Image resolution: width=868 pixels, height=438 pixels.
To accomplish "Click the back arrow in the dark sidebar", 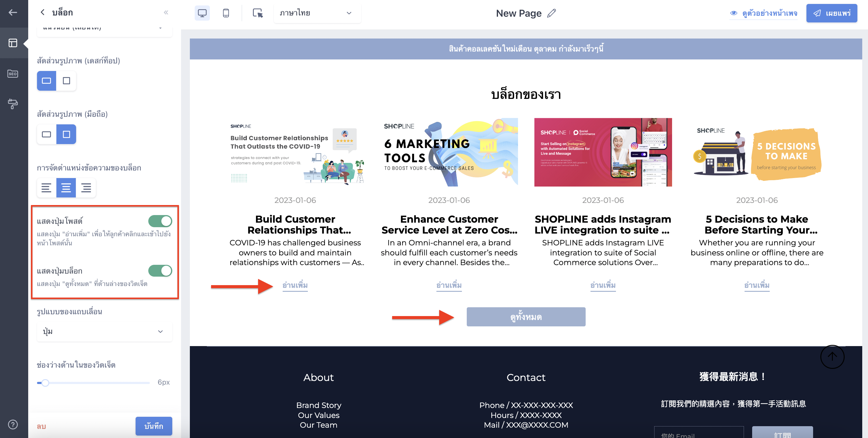I will tap(13, 12).
